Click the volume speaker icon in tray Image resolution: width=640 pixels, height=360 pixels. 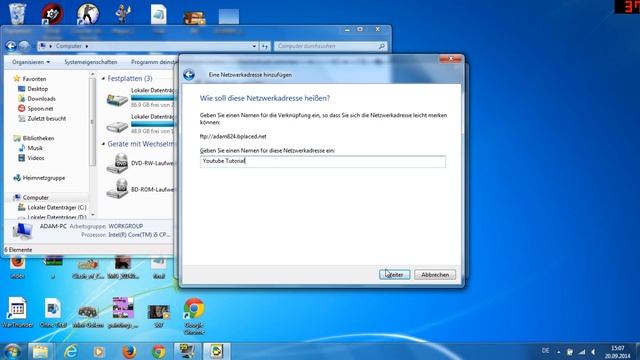(593, 352)
